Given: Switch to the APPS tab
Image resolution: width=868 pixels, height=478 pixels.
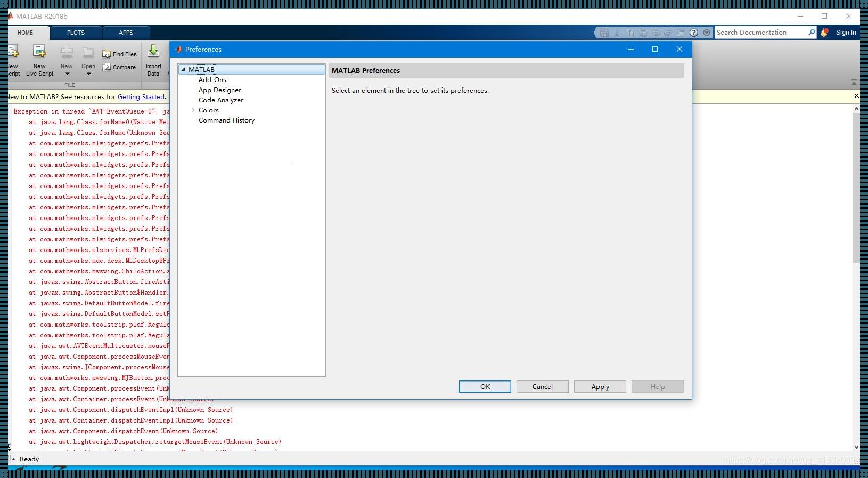Looking at the screenshot, I should click(x=126, y=33).
